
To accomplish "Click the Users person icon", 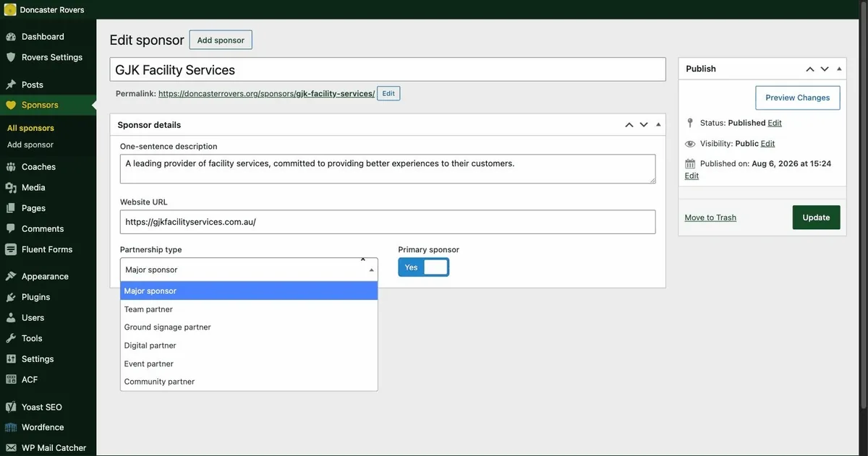I will (11, 317).
